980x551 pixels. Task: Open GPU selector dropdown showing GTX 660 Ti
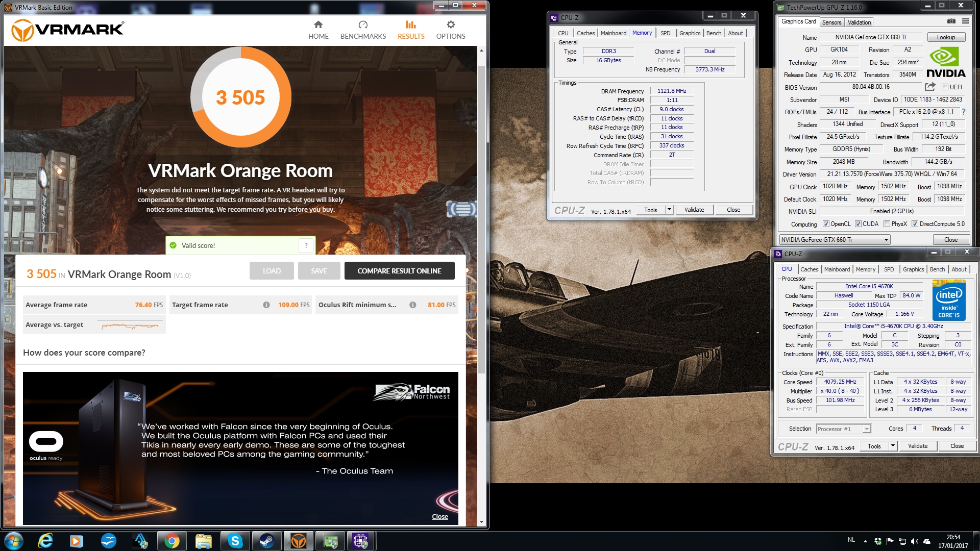coord(835,240)
